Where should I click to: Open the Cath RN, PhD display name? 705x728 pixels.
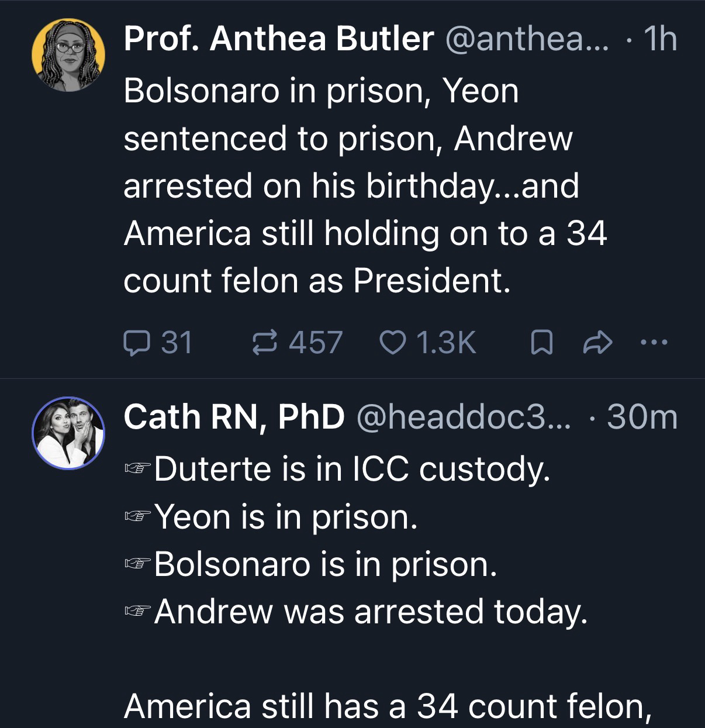234,417
